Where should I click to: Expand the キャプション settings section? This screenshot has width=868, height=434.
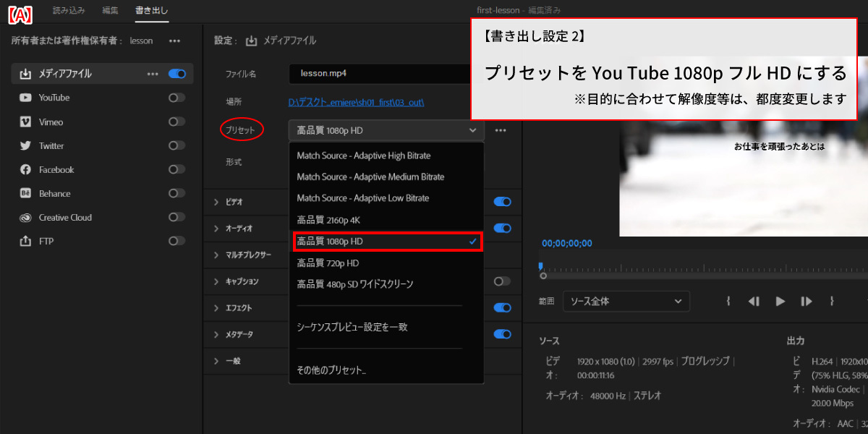coord(216,281)
